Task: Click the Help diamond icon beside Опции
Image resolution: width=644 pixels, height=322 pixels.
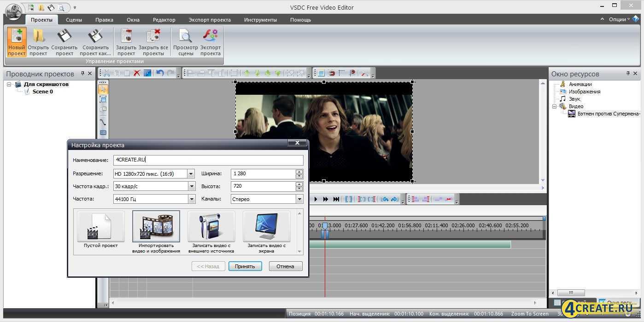Action: click(636, 19)
